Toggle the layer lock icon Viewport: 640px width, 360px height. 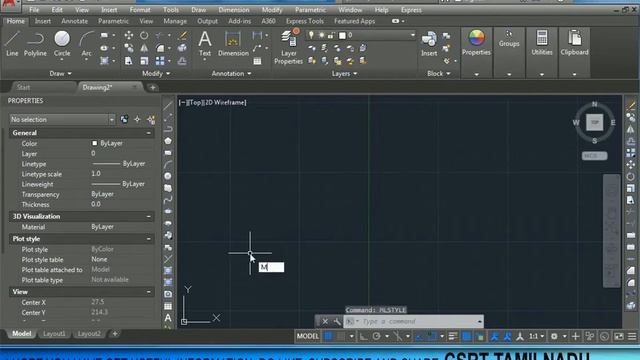point(331,36)
